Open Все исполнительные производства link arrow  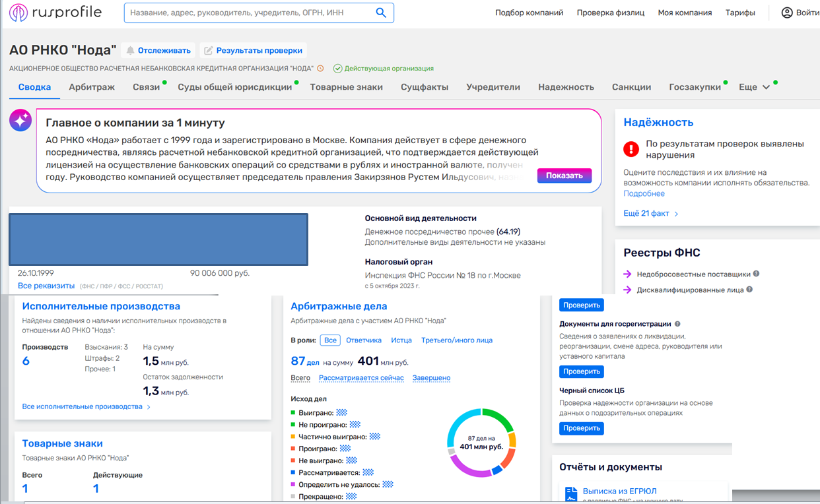[x=149, y=407]
